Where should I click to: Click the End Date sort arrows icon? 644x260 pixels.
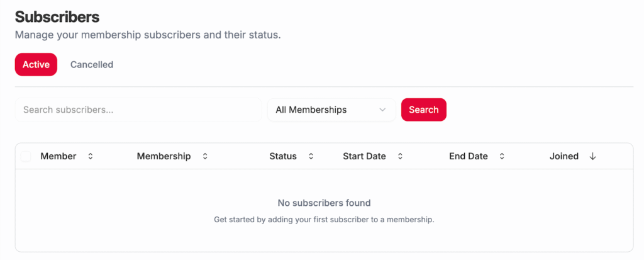coord(502,156)
